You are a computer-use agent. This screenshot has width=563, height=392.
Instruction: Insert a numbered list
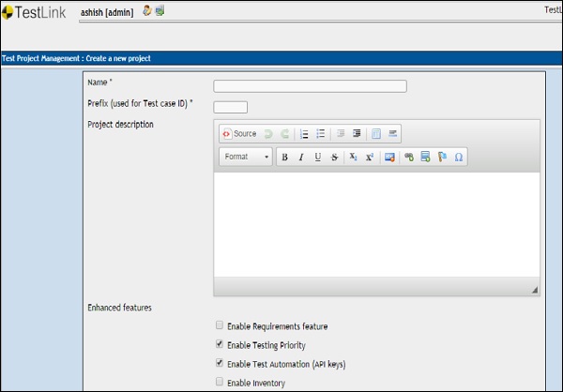(x=304, y=134)
